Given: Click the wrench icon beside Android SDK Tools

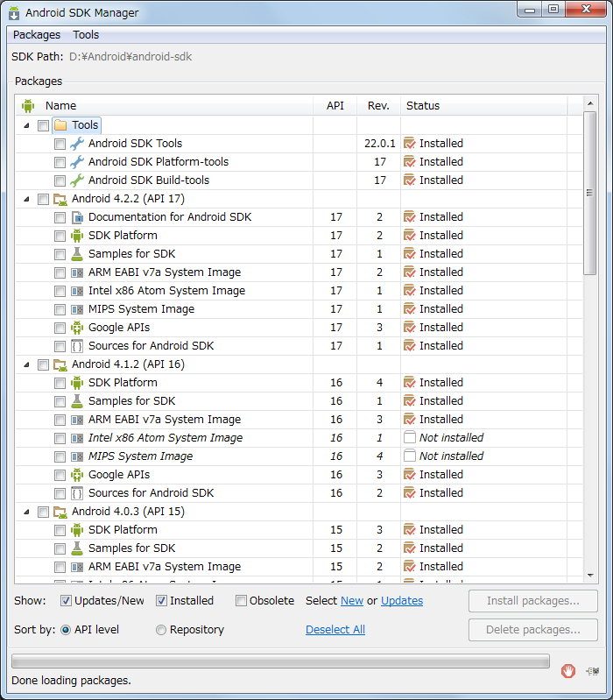Looking at the screenshot, I should 77,144.
